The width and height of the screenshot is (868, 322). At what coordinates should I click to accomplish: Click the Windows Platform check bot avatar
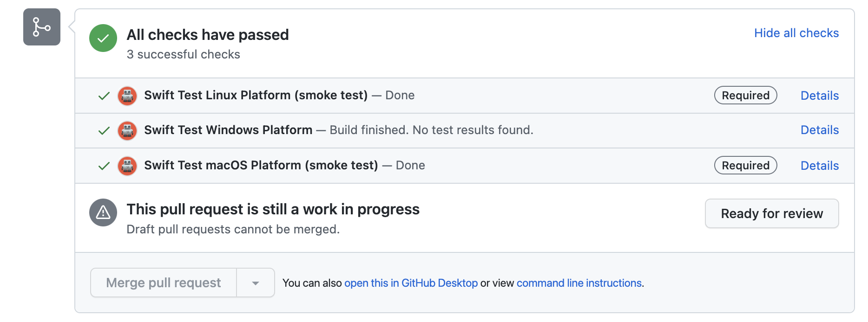tap(127, 131)
